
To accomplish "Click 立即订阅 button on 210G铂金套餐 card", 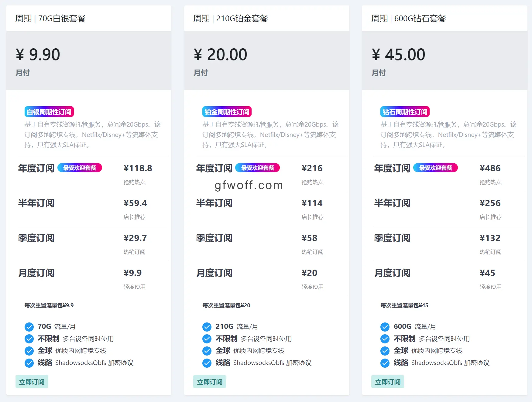I will [210, 382].
